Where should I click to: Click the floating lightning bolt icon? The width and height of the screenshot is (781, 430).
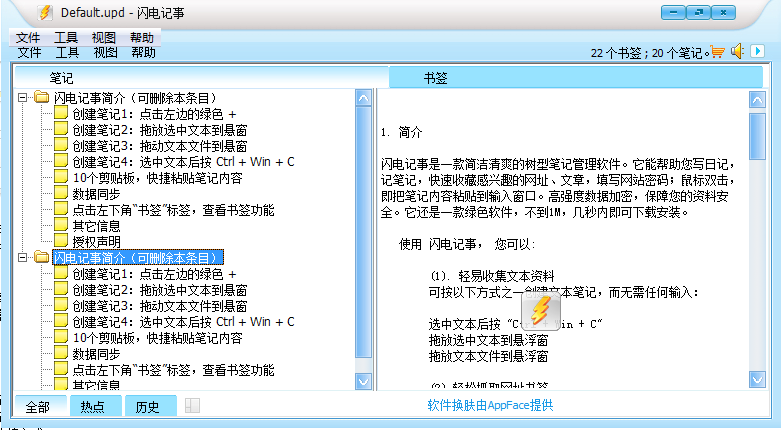coord(540,311)
